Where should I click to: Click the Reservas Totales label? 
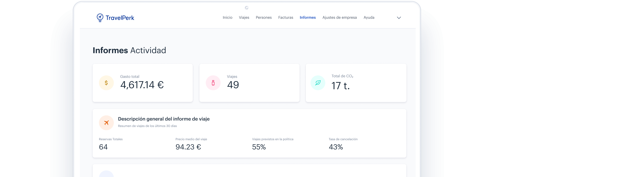(111, 139)
